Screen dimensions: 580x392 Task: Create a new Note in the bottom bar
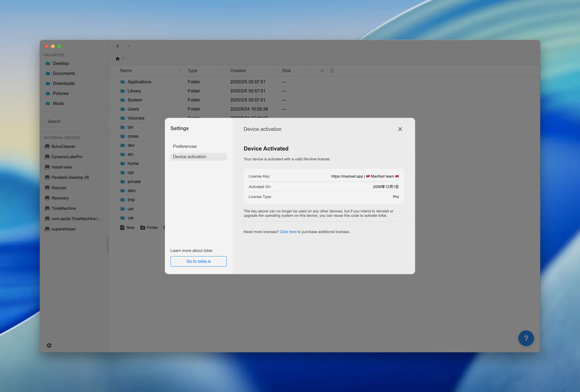pos(127,227)
